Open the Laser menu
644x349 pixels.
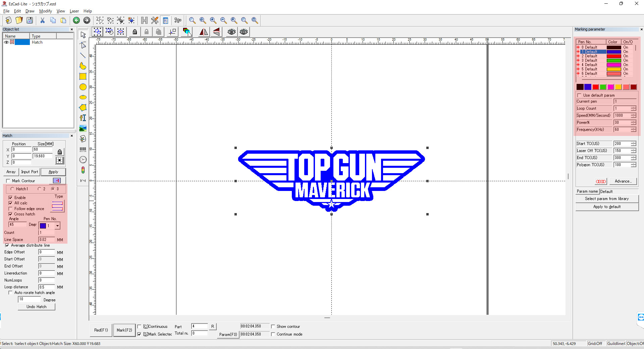pyautogui.click(x=74, y=11)
